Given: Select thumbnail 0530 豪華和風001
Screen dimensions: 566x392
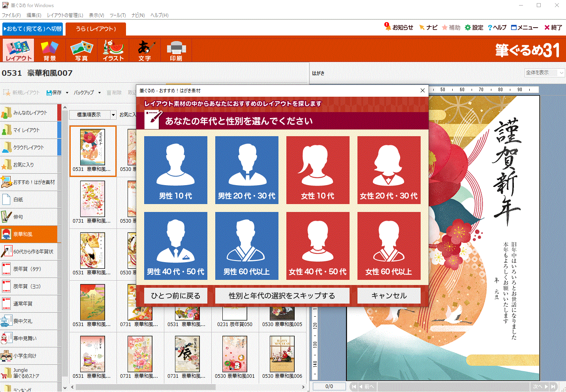Looking at the screenshot, I should point(235,357).
